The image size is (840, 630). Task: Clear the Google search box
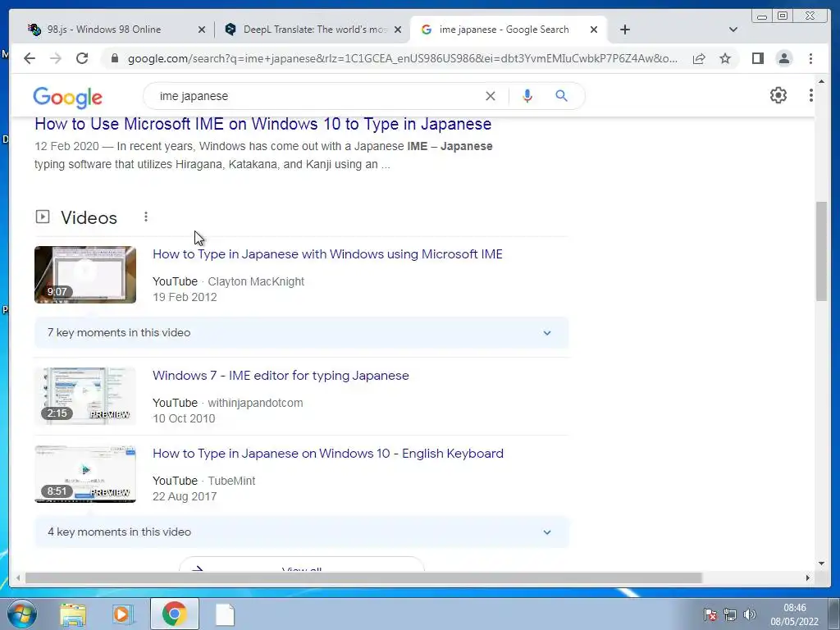pos(491,96)
